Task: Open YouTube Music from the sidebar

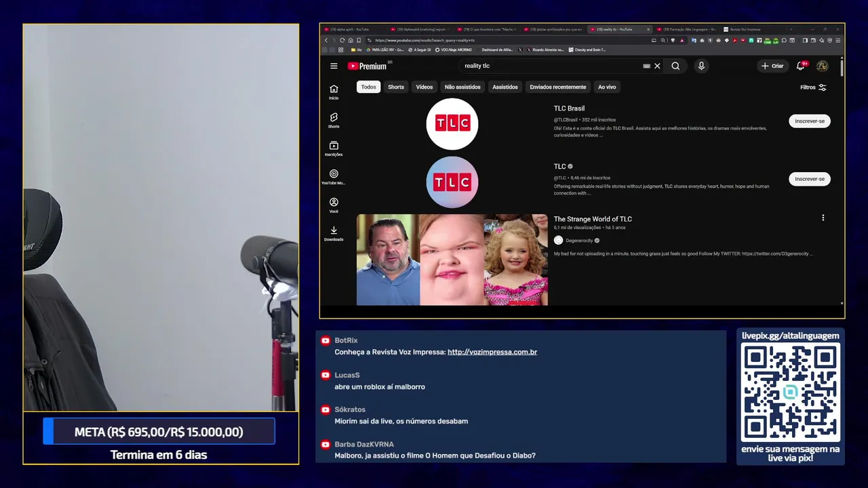Action: pos(334,177)
